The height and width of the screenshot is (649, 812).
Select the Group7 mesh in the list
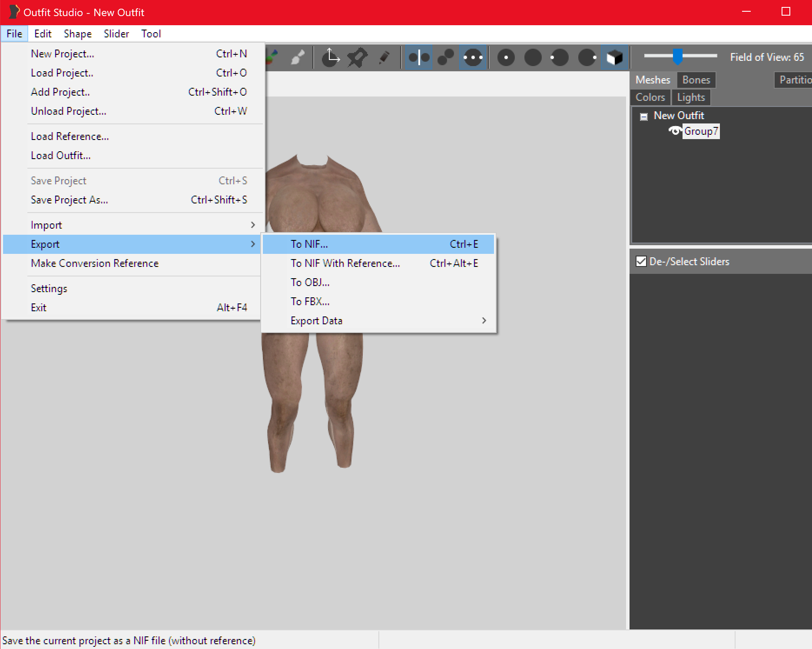pyautogui.click(x=701, y=131)
